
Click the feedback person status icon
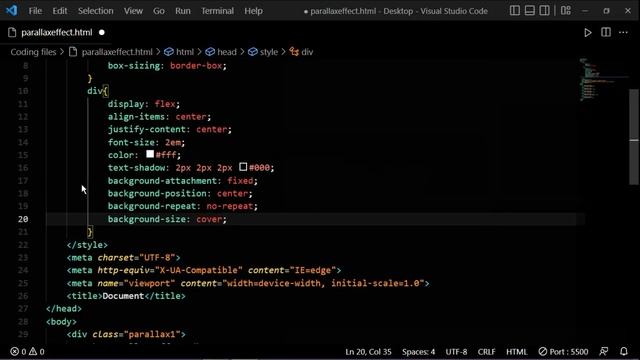[x=604, y=351]
